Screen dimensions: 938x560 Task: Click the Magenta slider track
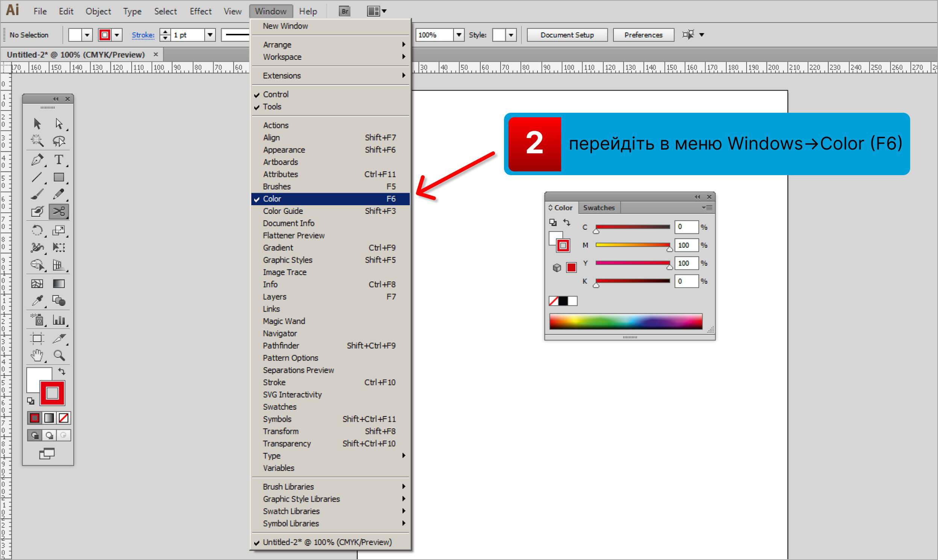(x=633, y=245)
